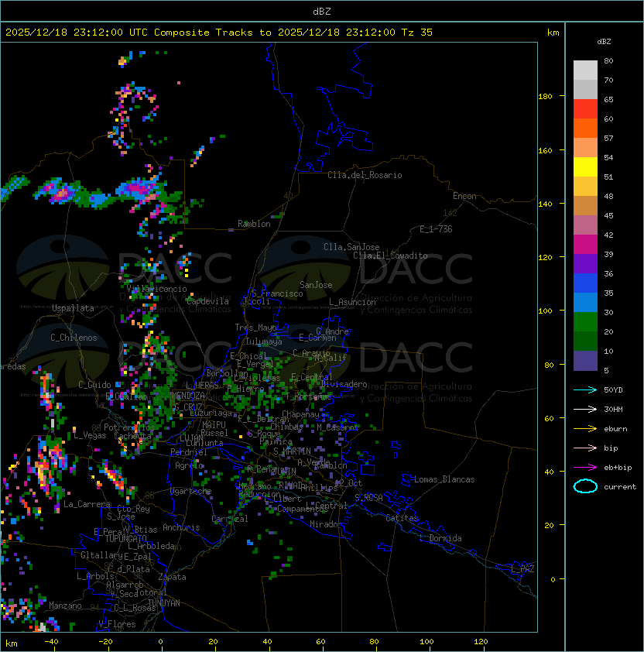This screenshot has height=652, width=644.
Task: Select the green swatch between 30 and 20
Action: [585, 322]
